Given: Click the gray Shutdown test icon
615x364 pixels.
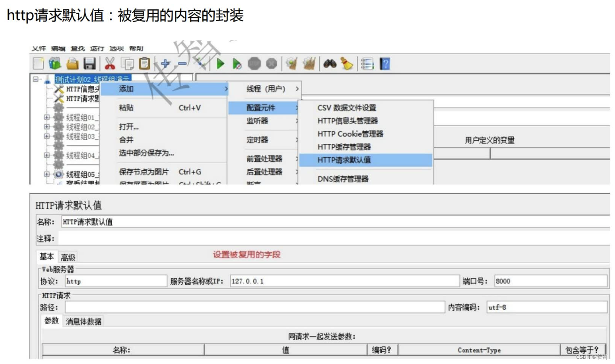Looking at the screenshot, I should coord(271,62).
